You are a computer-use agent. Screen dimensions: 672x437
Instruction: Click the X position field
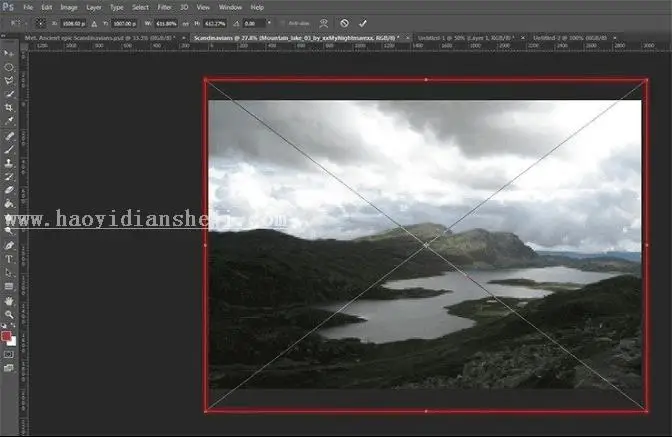click(x=74, y=24)
